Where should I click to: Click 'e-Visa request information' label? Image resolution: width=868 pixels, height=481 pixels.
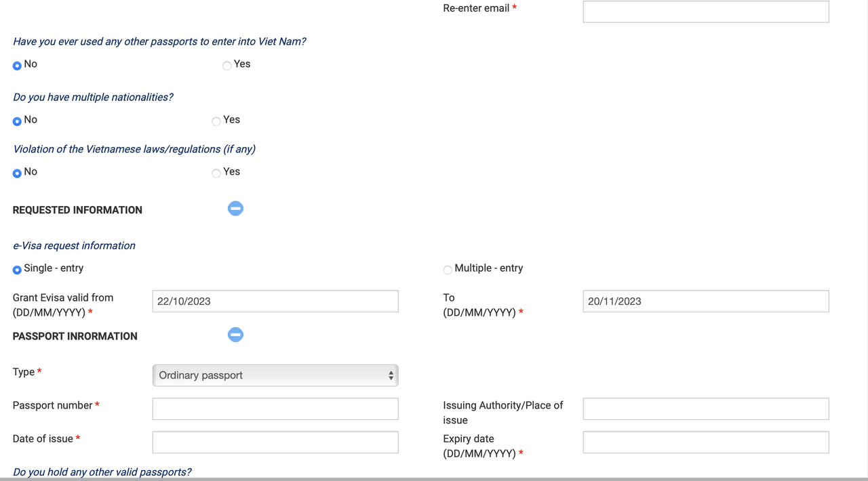click(x=74, y=245)
